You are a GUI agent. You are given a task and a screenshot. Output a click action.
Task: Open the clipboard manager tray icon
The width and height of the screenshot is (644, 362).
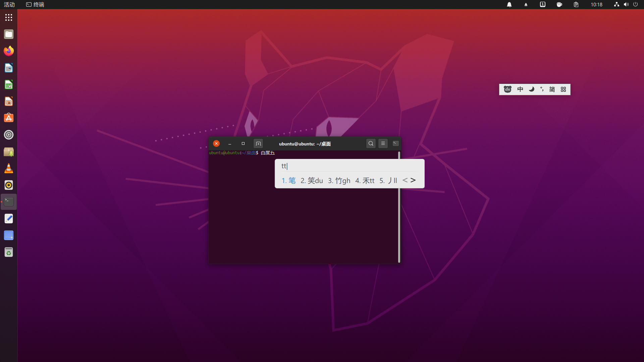pos(576,4)
